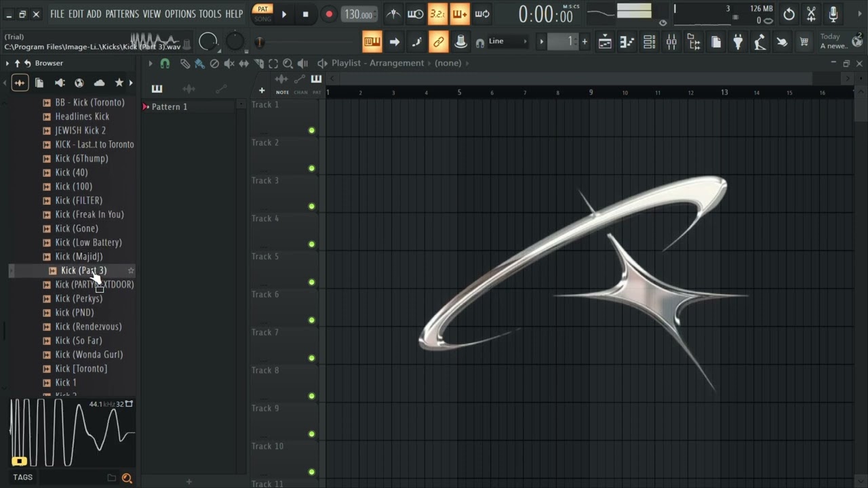Select the playlist Slip tool
The height and width of the screenshot is (488, 868).
tap(243, 63)
